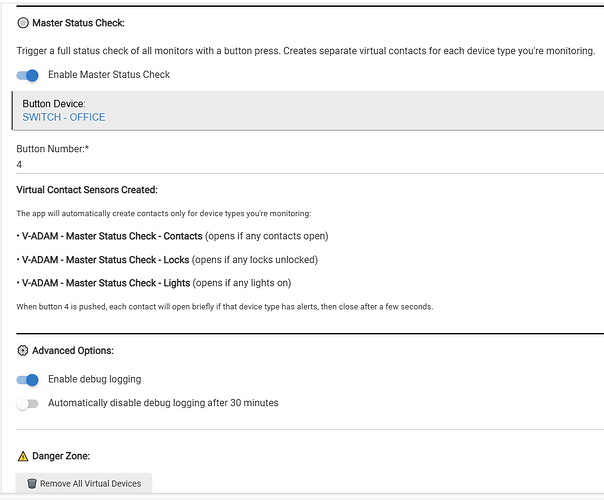
Task: Click the Master Status Check circle icon
Action: click(x=23, y=22)
